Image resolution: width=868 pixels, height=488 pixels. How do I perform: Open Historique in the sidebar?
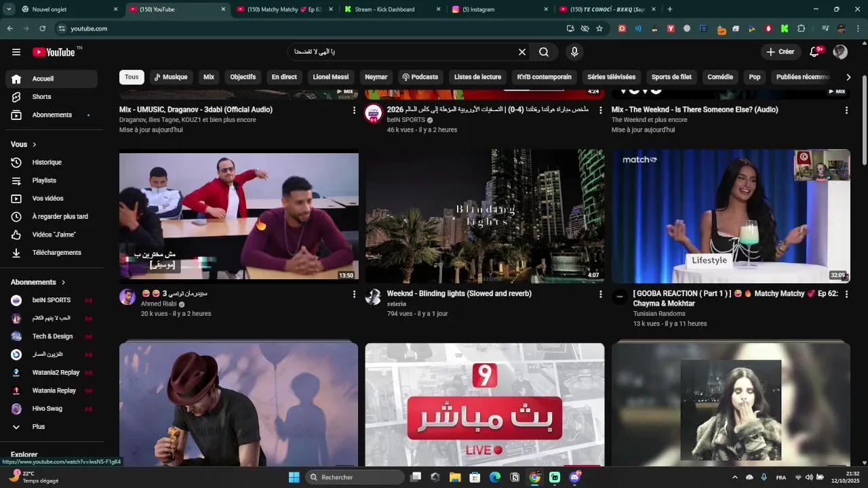point(52,163)
